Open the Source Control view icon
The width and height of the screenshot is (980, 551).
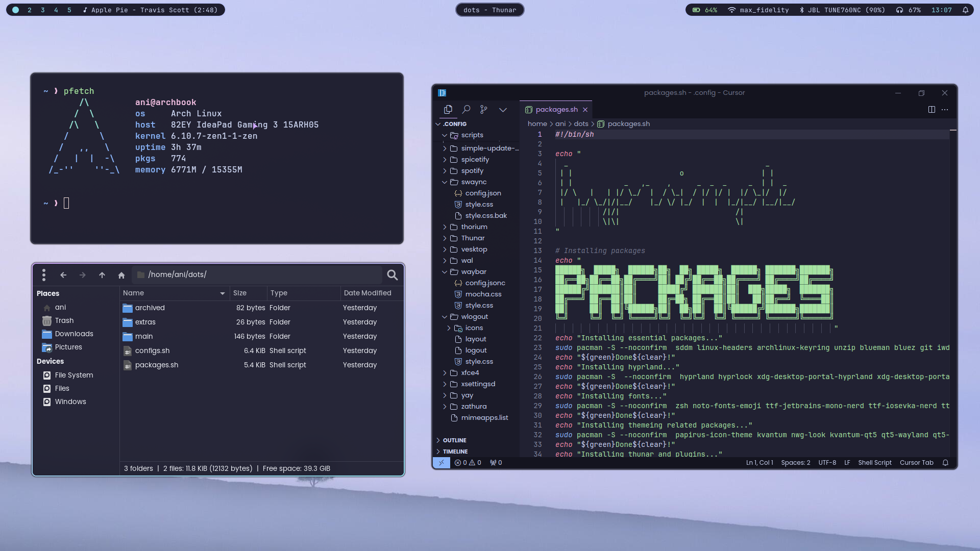point(484,109)
